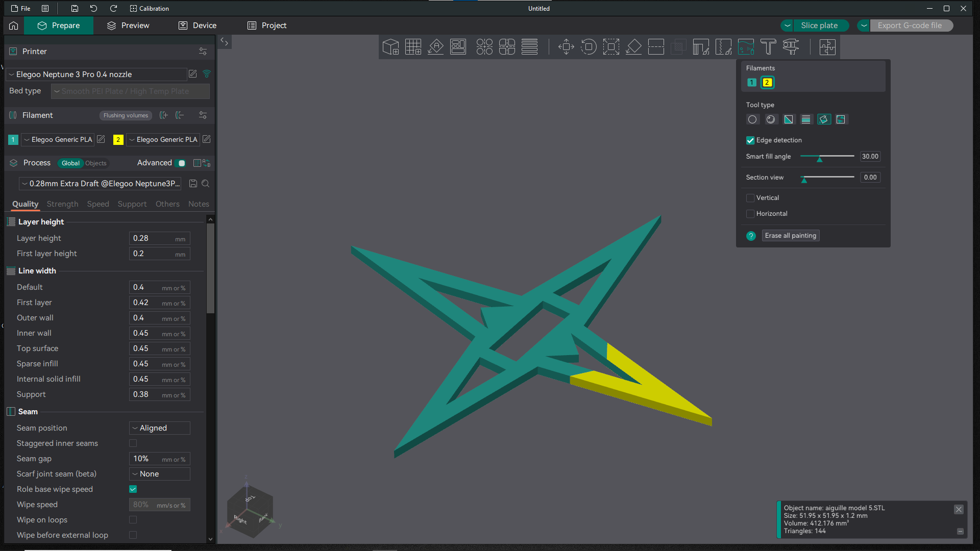Check the Wipe on loops option
This screenshot has width=980, height=551.
133,519
